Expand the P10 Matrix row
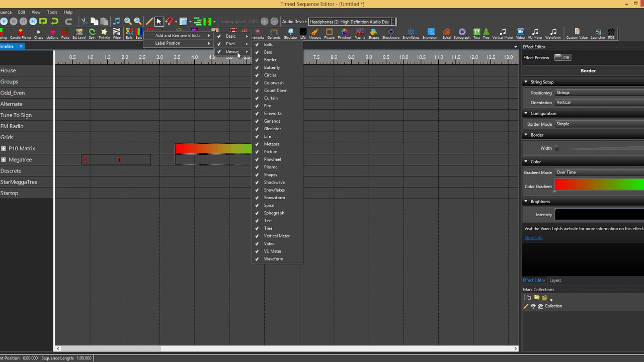The height and width of the screenshot is (362, 644). [4, 148]
